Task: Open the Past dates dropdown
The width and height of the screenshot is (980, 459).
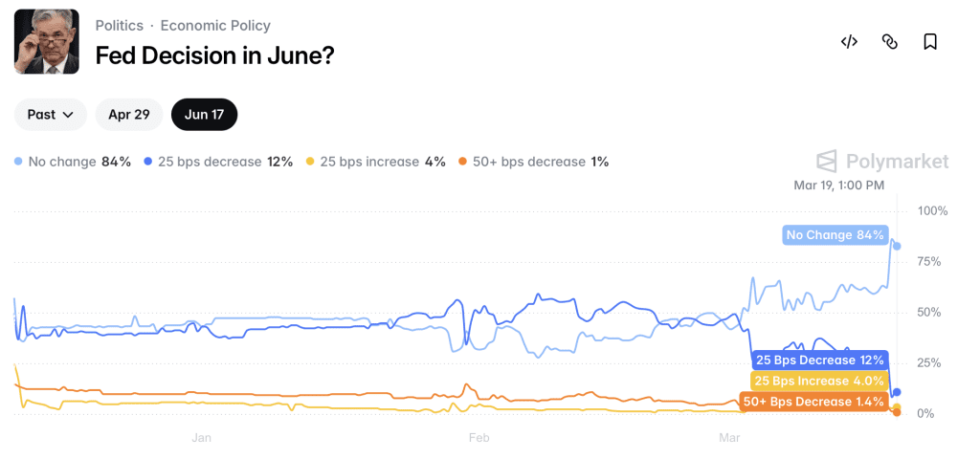Action: click(51, 115)
